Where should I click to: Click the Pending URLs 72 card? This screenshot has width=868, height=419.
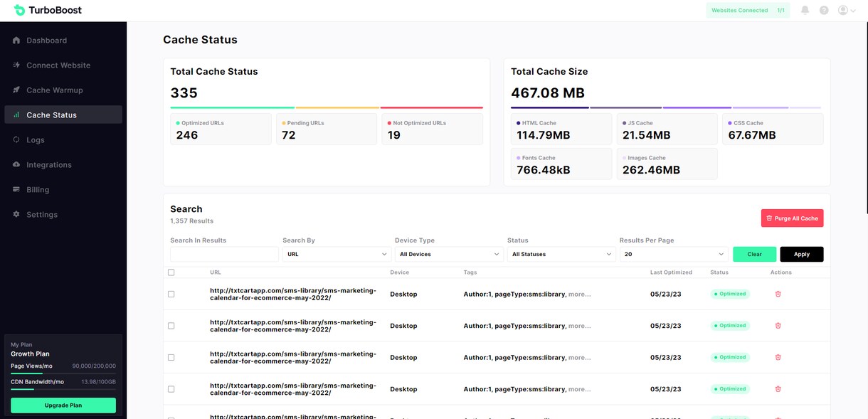pos(327,129)
